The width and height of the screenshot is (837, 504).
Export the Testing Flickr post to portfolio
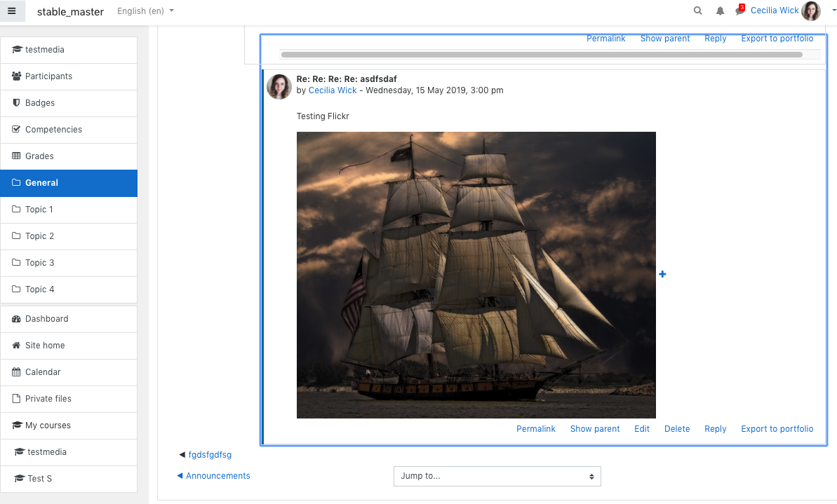tap(777, 429)
